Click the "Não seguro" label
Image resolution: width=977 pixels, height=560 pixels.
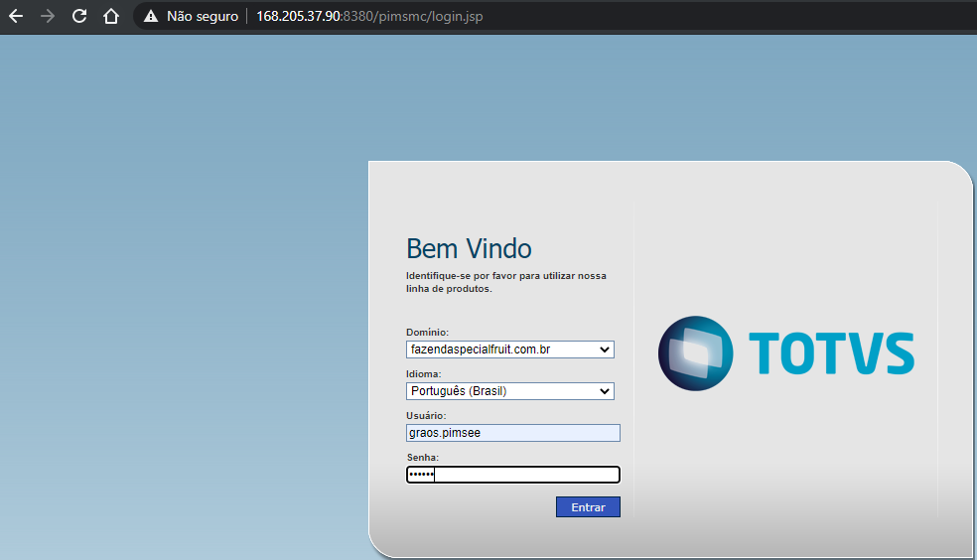pyautogui.click(x=202, y=17)
